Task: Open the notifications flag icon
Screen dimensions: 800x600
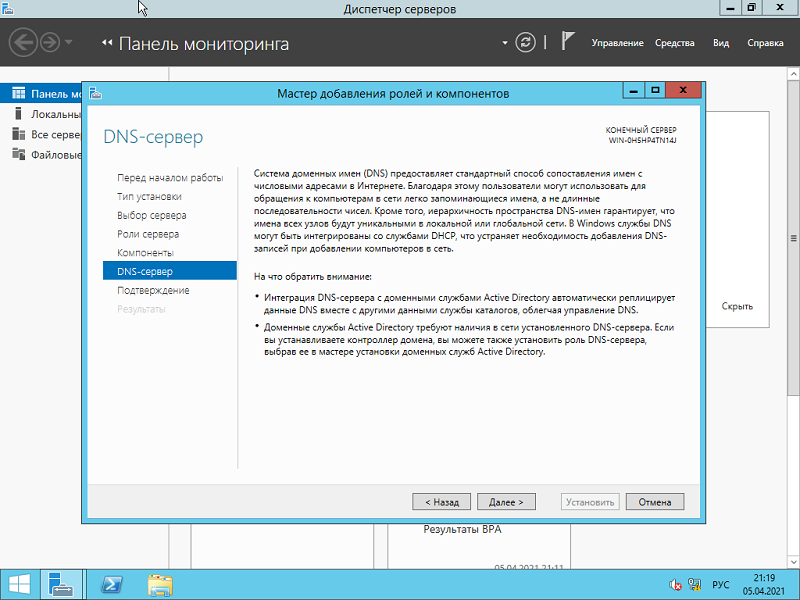Action: click(x=568, y=41)
